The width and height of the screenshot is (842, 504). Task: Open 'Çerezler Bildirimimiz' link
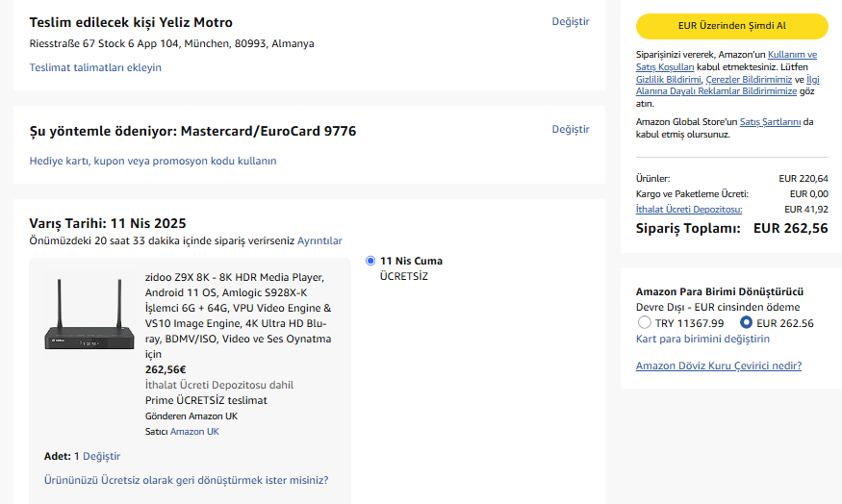(749, 80)
